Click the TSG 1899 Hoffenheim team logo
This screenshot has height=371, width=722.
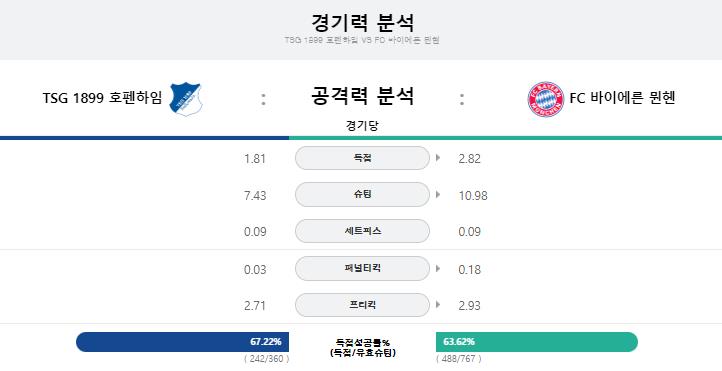point(186,98)
